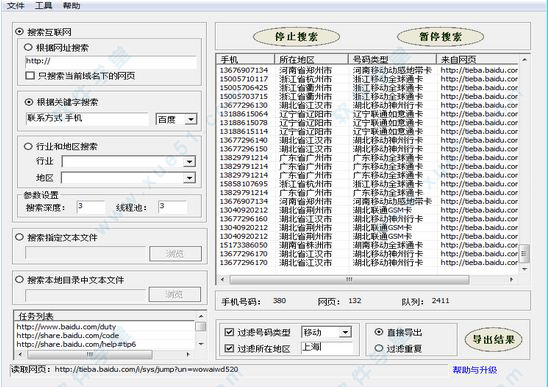Click the region filter field 上海
This screenshot has height=387, width=548.
click(327, 348)
